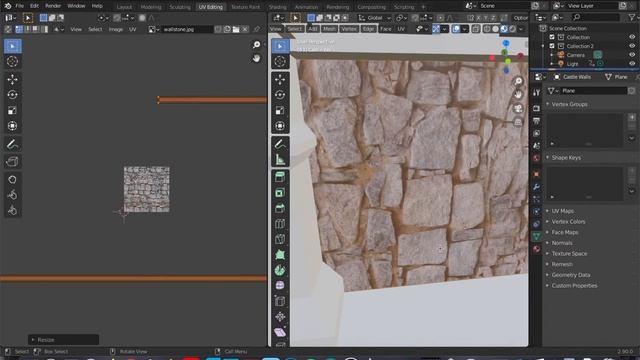The image size is (640, 360).
Task: Choose the UV Grab sculpt tool
Action: tap(12, 179)
